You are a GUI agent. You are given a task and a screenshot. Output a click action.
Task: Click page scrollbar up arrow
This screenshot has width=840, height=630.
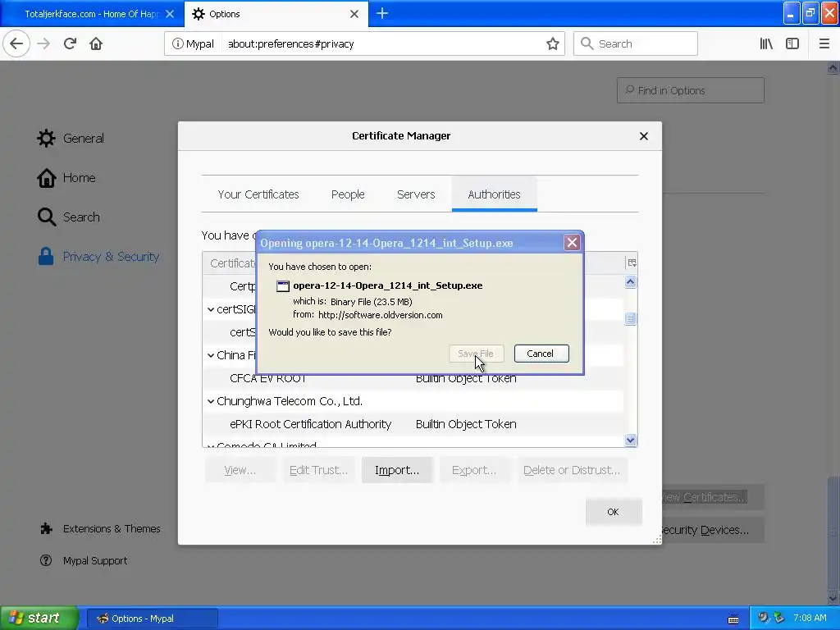pyautogui.click(x=833, y=68)
